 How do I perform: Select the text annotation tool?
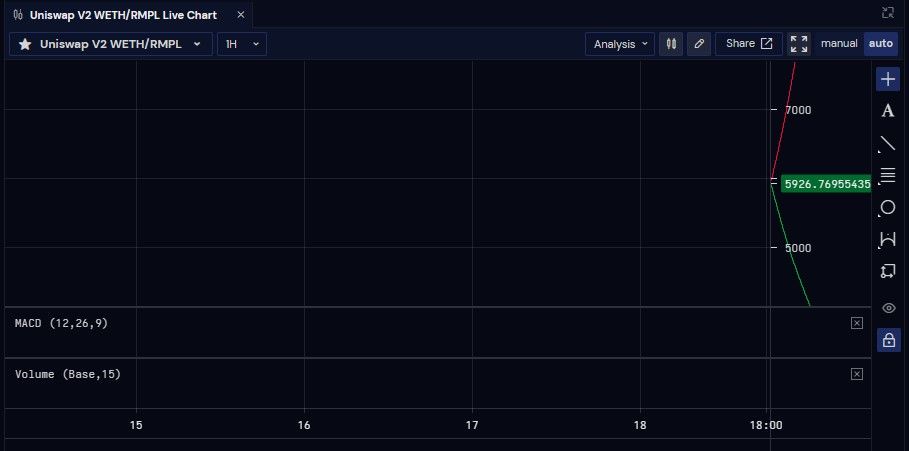tap(888, 111)
